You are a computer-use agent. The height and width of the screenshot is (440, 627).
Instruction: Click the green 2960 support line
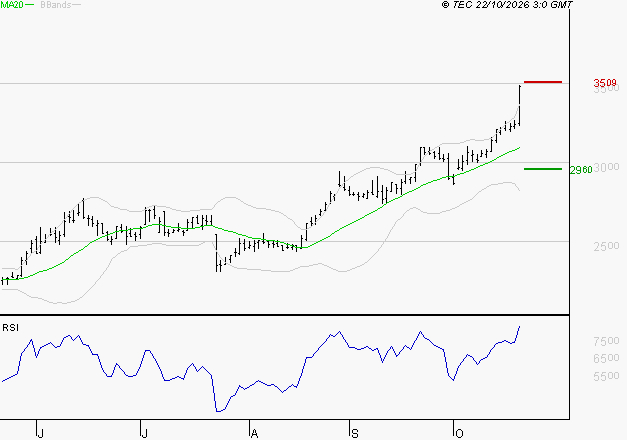pyautogui.click(x=543, y=169)
